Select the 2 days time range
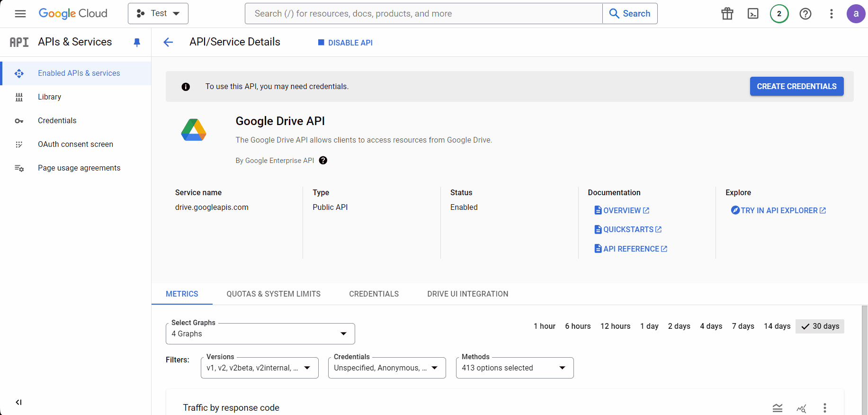Viewport: 868px width, 415px height. click(679, 326)
